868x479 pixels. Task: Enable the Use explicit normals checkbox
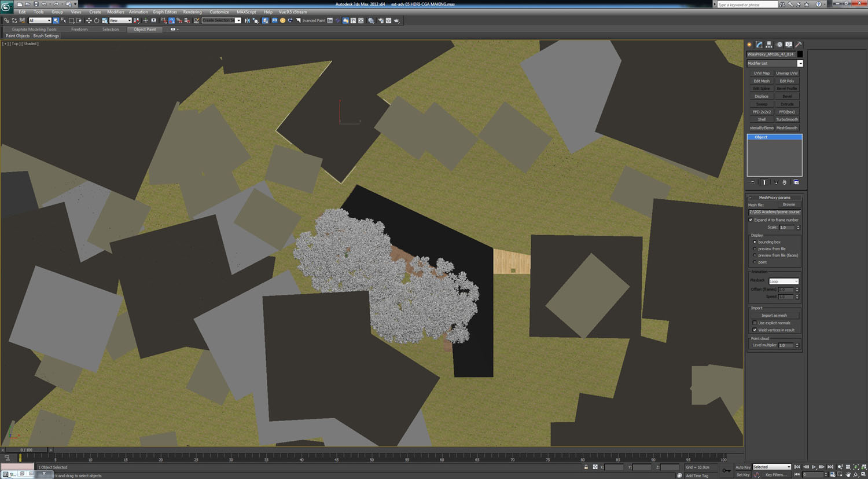[755, 323]
